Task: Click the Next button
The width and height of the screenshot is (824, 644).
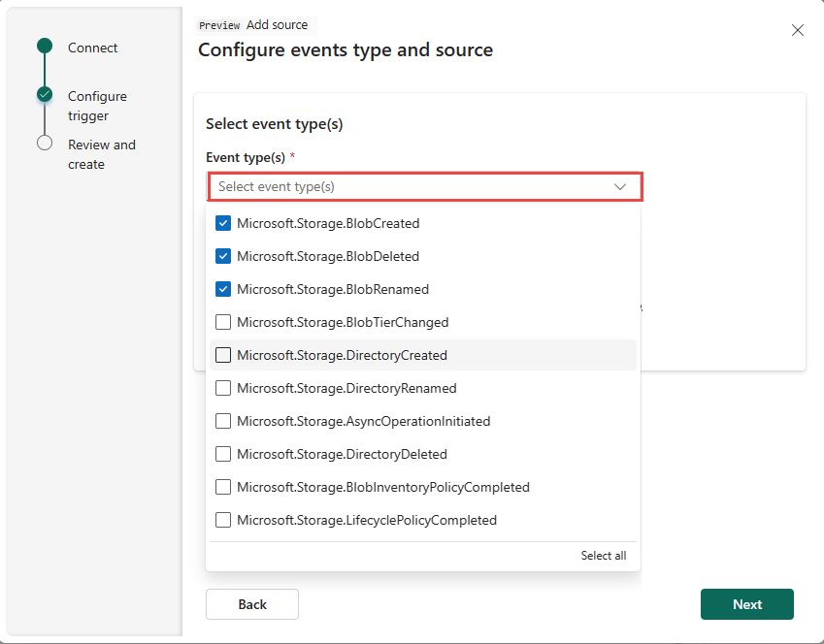Action: pos(746,604)
